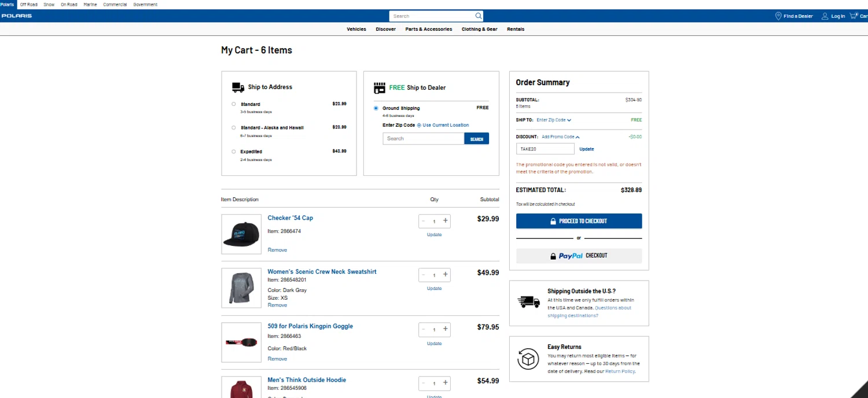Screen dimensions: 868x398
Task: Open Questions about shipping destinations link
Action: tap(590, 312)
